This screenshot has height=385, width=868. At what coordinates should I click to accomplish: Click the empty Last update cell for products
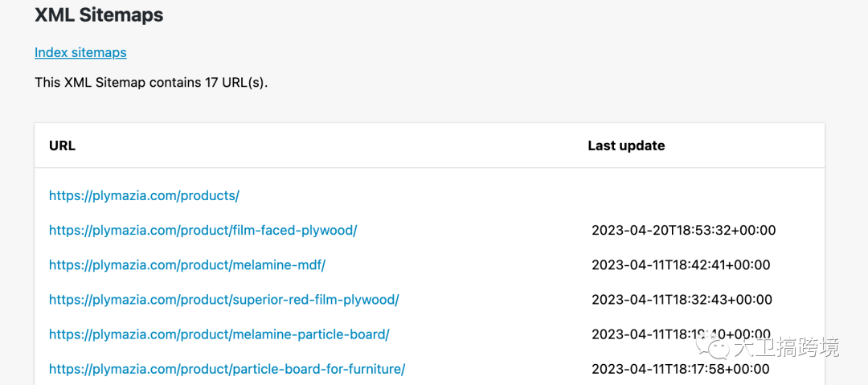683,195
